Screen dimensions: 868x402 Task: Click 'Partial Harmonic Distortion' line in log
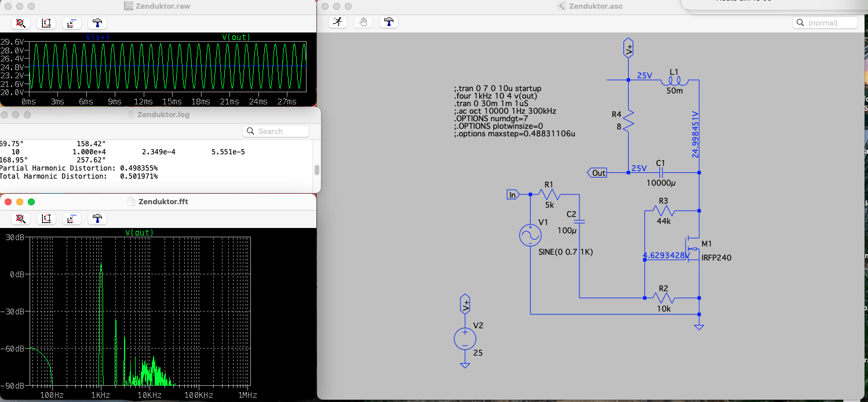coord(79,168)
